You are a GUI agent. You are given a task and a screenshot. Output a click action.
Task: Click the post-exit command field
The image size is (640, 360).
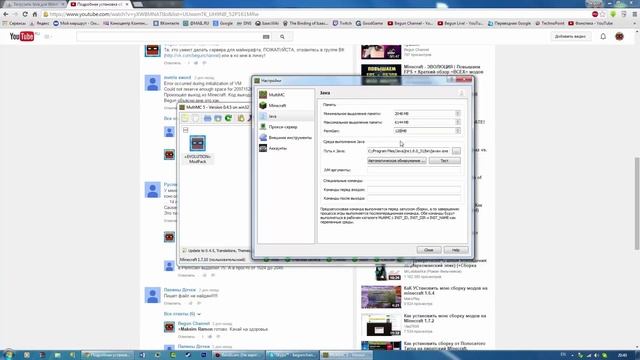[x=414, y=198]
